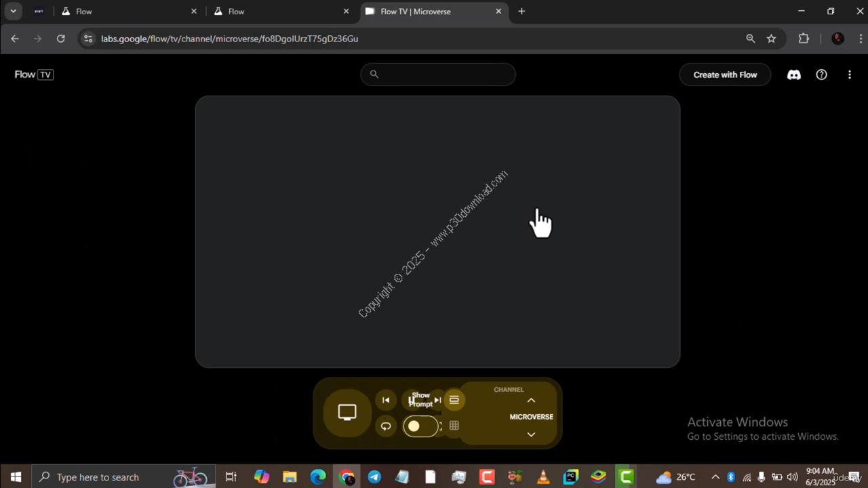Go to the previous channel with up chevron

point(531,401)
